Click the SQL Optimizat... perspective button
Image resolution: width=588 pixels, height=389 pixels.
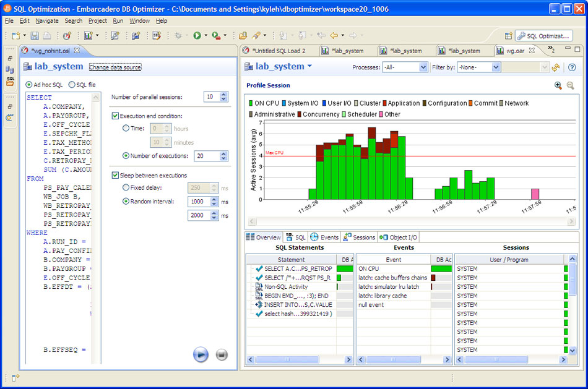[x=544, y=36]
